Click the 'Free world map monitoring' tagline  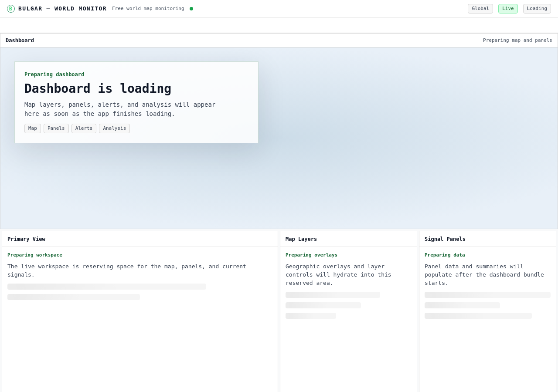[148, 9]
